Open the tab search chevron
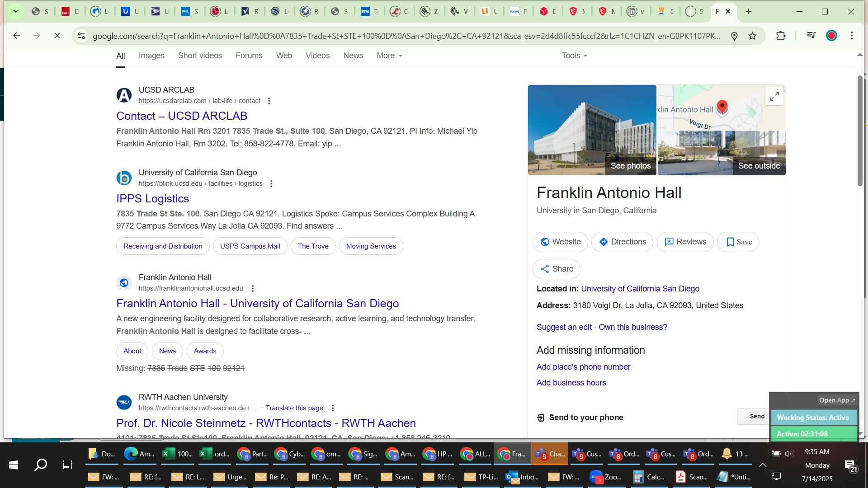The image size is (868, 488). pyautogui.click(x=16, y=11)
